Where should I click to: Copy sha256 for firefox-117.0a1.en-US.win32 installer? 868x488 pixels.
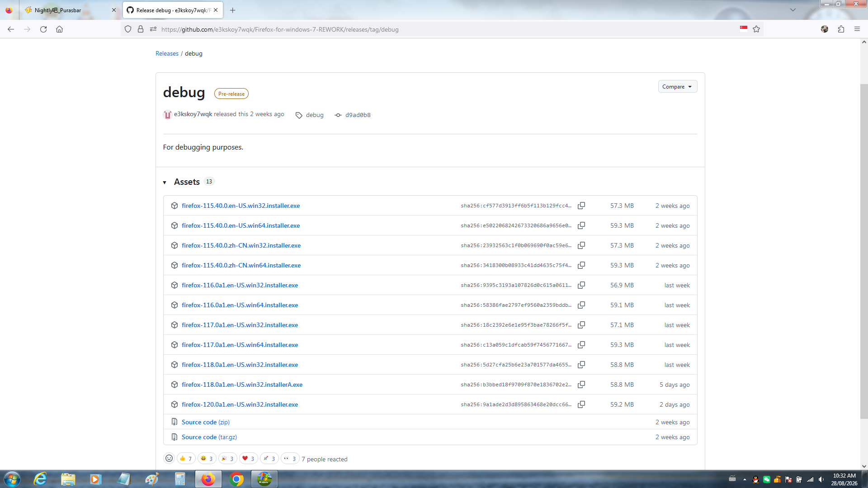[x=581, y=325]
